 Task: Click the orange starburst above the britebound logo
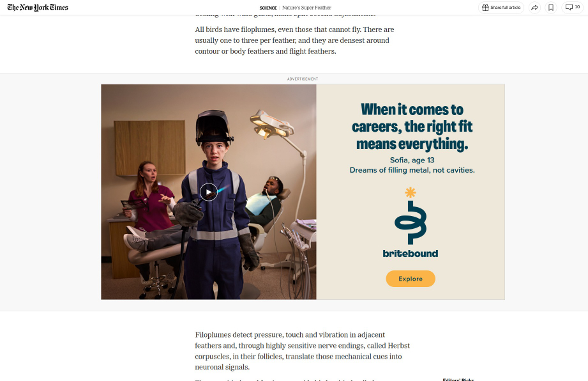coord(411,192)
